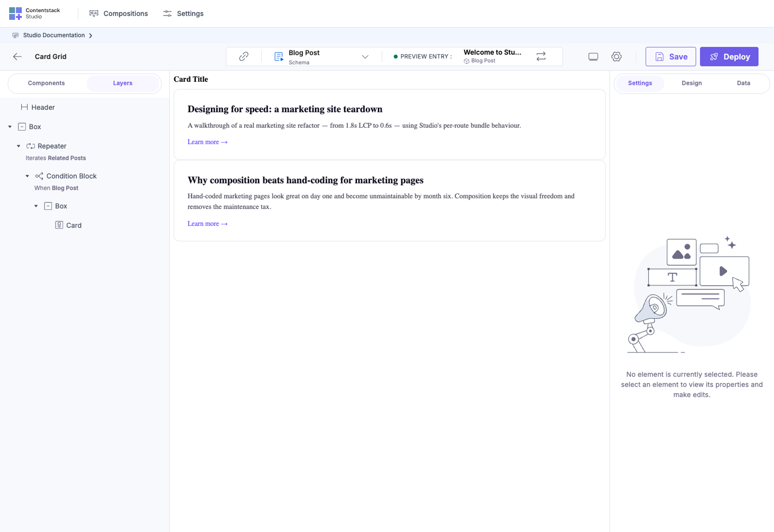Save the composition
774x532 pixels.
(x=670, y=57)
